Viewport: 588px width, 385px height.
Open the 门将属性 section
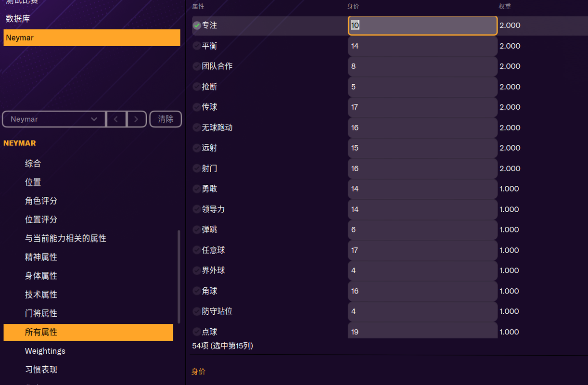click(x=41, y=313)
